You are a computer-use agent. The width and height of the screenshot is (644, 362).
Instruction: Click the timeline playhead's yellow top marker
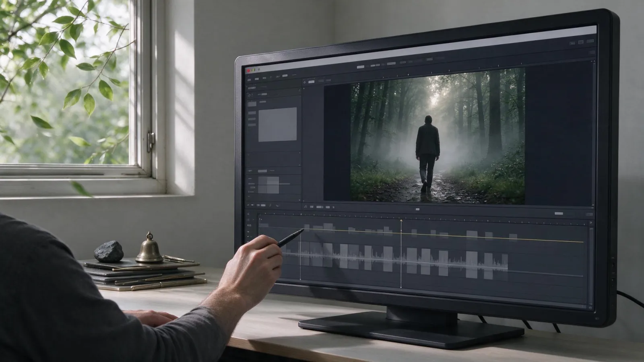tap(401, 220)
